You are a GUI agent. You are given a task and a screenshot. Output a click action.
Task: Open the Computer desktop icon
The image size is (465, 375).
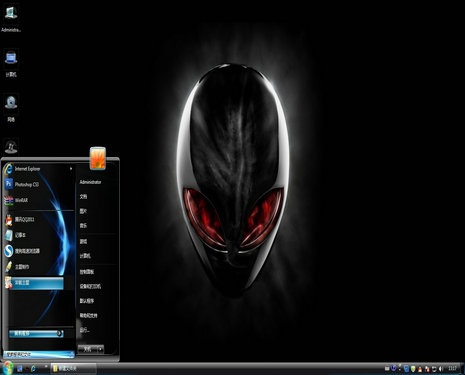[11, 64]
